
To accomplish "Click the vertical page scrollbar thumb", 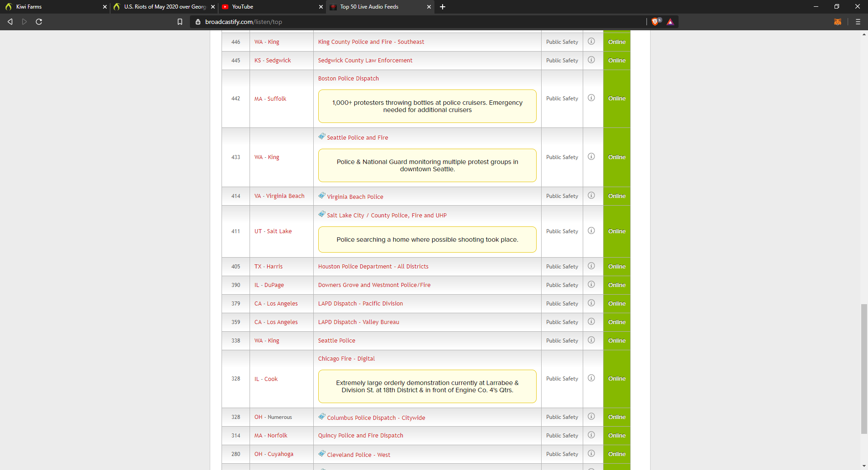I will pyautogui.click(x=864, y=369).
